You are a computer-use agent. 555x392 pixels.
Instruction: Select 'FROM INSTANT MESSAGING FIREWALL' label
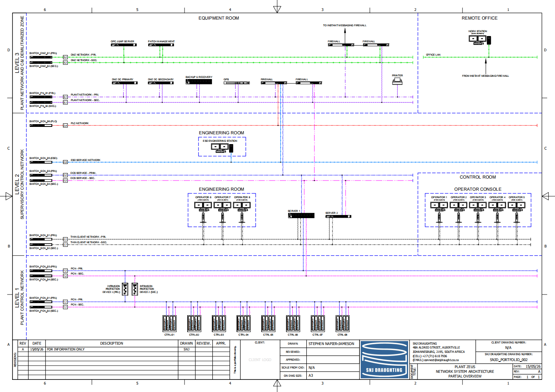coord(486,76)
